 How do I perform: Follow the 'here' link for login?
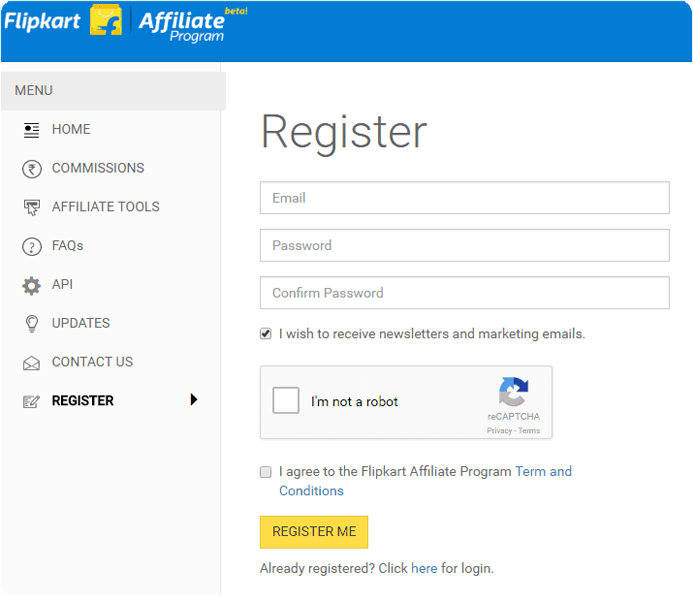[x=424, y=568]
